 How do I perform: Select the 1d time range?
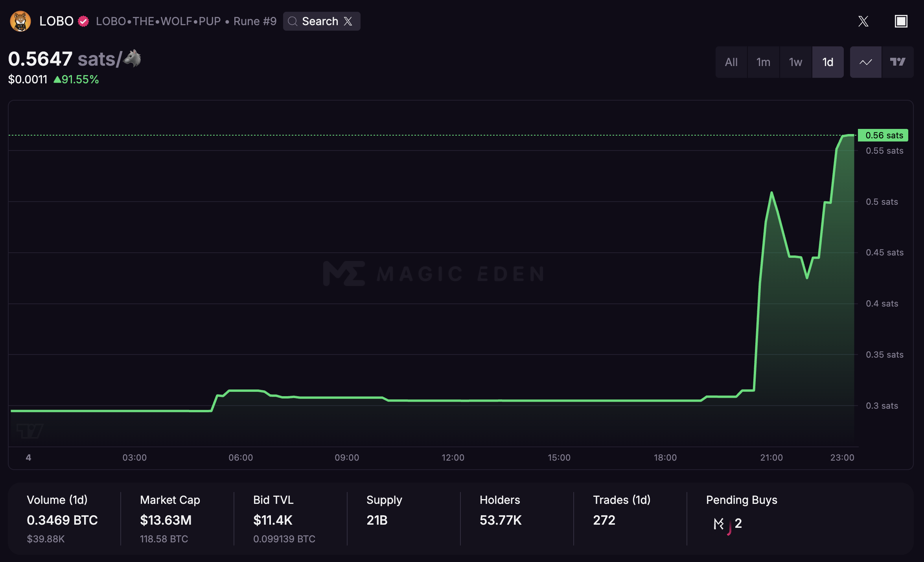pos(828,62)
